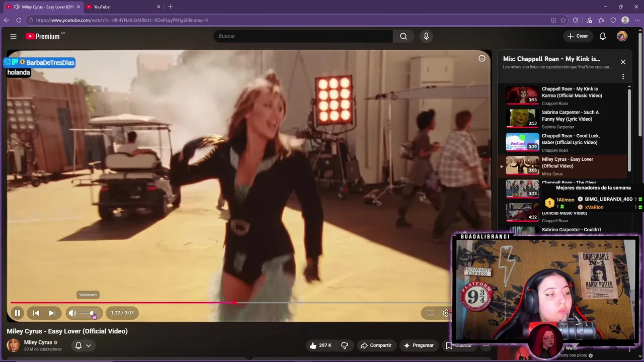Image resolution: width=644 pixels, height=362 pixels.
Task: Click video title Miley Cyrus - Easy Lover
Action: click(x=67, y=331)
